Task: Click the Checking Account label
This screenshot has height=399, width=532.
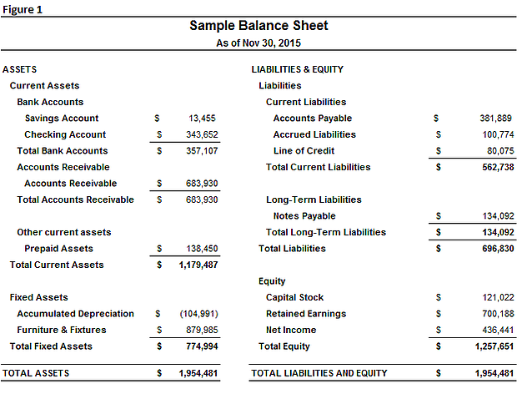Action: [x=65, y=134]
